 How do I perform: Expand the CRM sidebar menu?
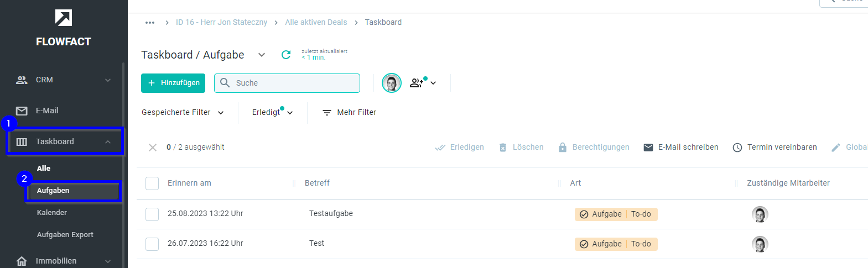click(x=64, y=80)
